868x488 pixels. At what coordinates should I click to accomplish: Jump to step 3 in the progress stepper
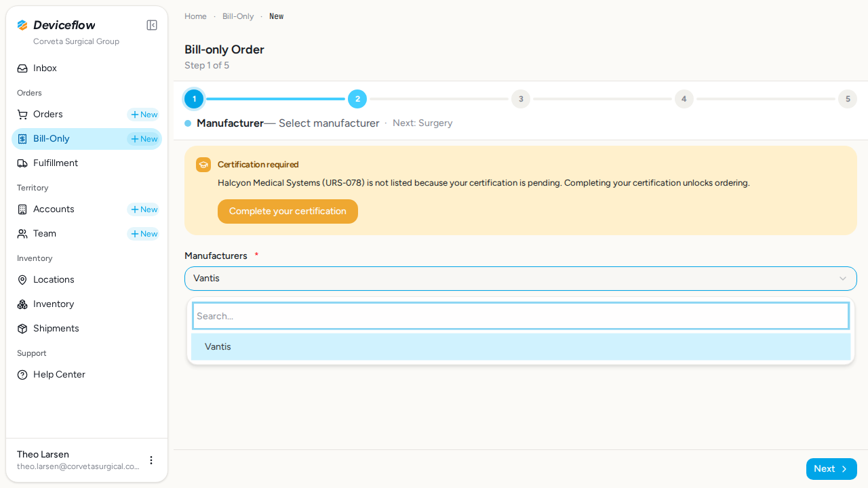click(521, 99)
